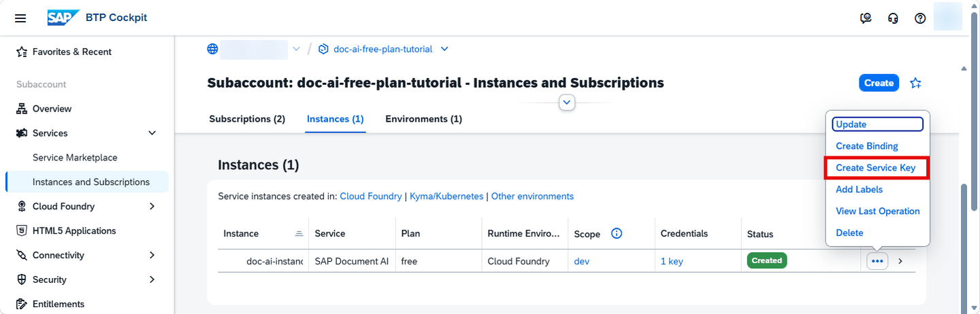
Task: Choose Create Service Key menu option
Action: (877, 168)
